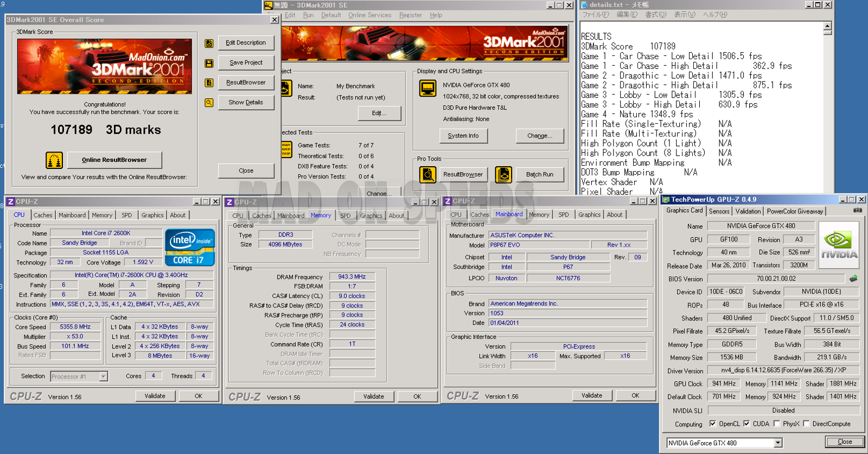Open the Default menu in 3DMark2001
Viewport: 868px width, 454px height.
[331, 15]
